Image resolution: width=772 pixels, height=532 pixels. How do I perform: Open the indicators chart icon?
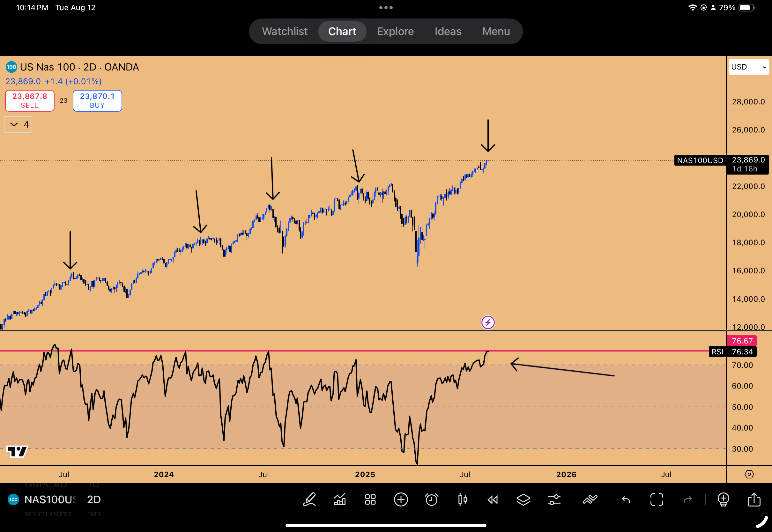coord(340,500)
